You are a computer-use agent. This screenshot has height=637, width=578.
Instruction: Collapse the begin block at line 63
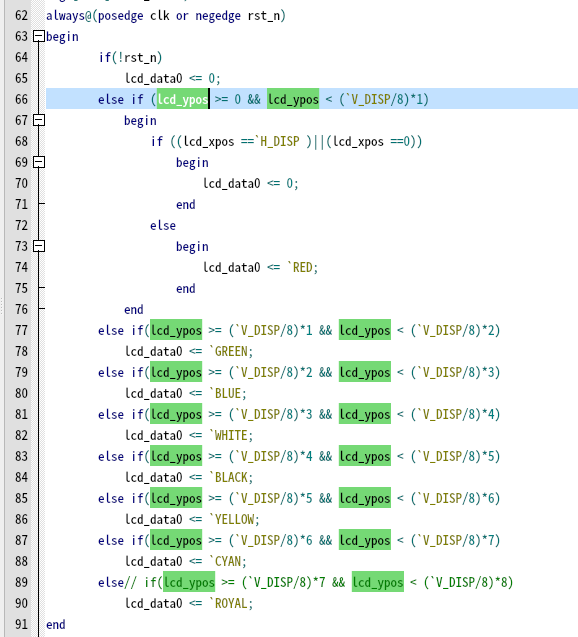[x=39, y=37]
